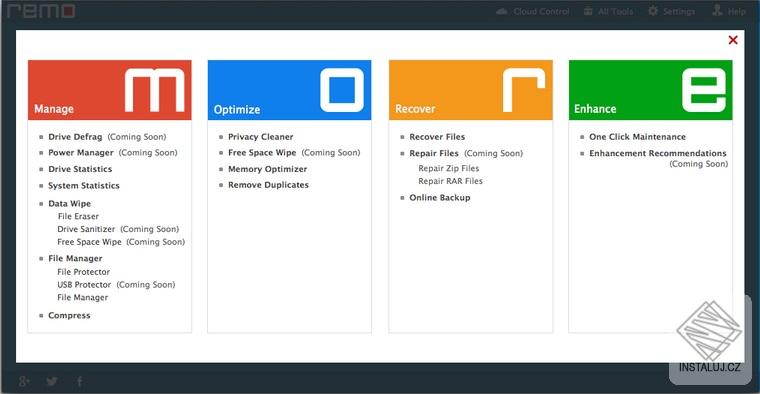The height and width of the screenshot is (394, 760).
Task: Click the Twitter icon in footer
Action: (x=52, y=381)
